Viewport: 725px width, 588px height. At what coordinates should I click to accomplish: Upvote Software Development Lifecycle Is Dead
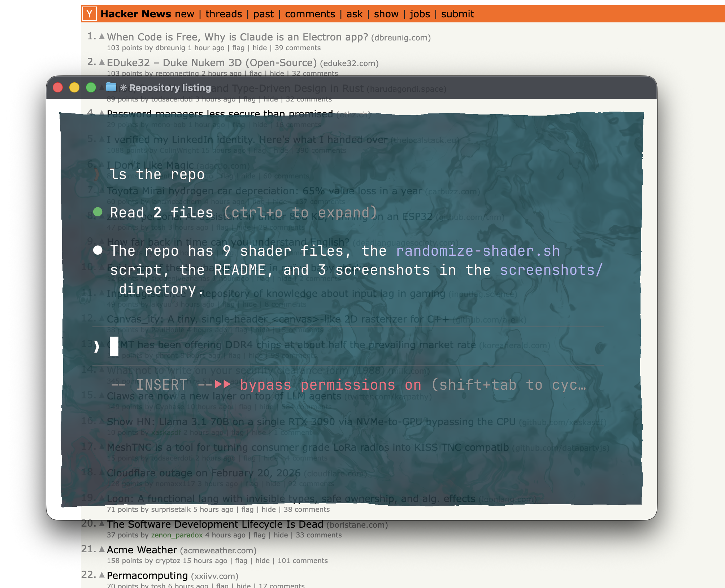pos(102,524)
